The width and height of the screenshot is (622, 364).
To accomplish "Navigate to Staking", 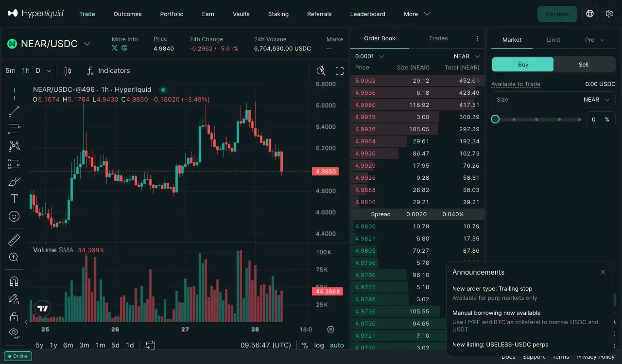I will (x=278, y=14).
